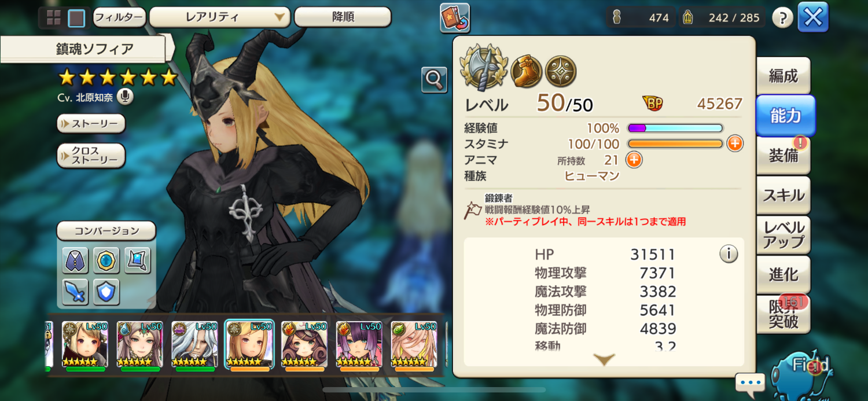Select the white-haired Lv50 unit thumbnail
The image size is (868, 401).
tap(195, 345)
